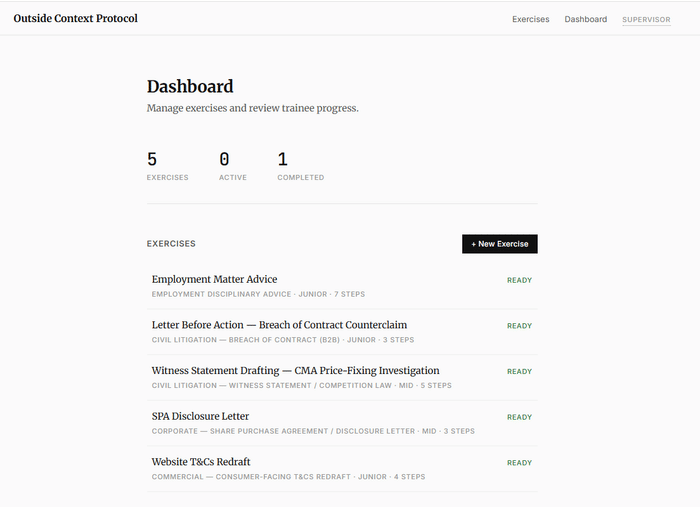Click the Supervisor role label
This screenshot has height=507, width=700.
click(x=646, y=19)
